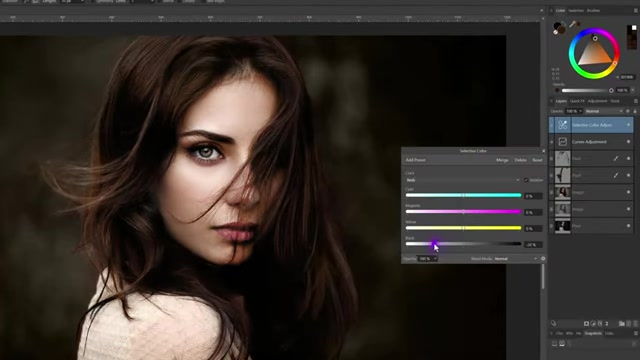Viewport: 640px width, 360px height.
Task: Toggle the Selective Color layer's left checkbox
Action: (551, 125)
